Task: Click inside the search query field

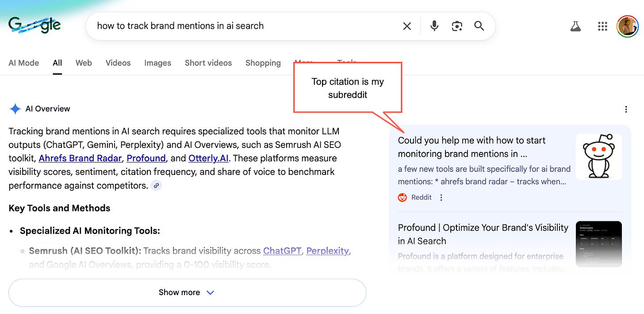Action: pos(243,26)
